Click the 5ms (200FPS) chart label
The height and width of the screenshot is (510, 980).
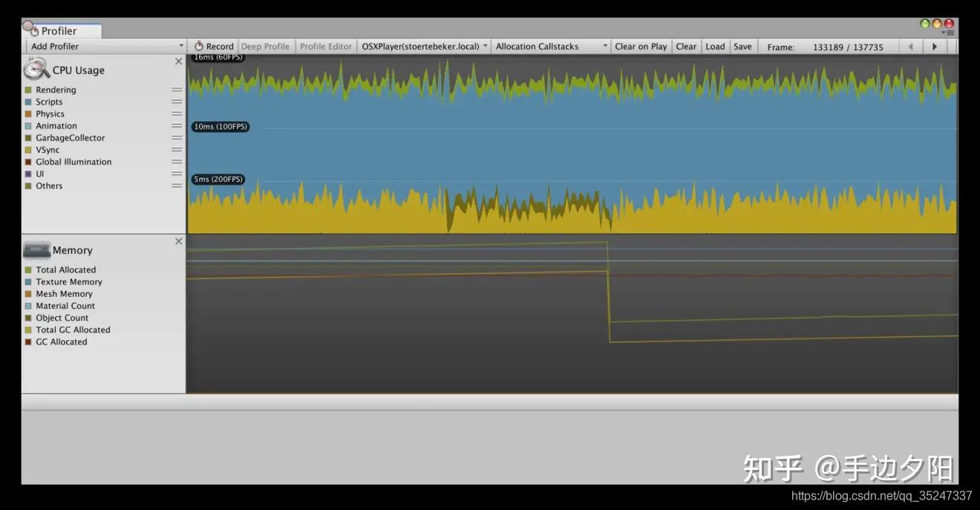coord(218,179)
